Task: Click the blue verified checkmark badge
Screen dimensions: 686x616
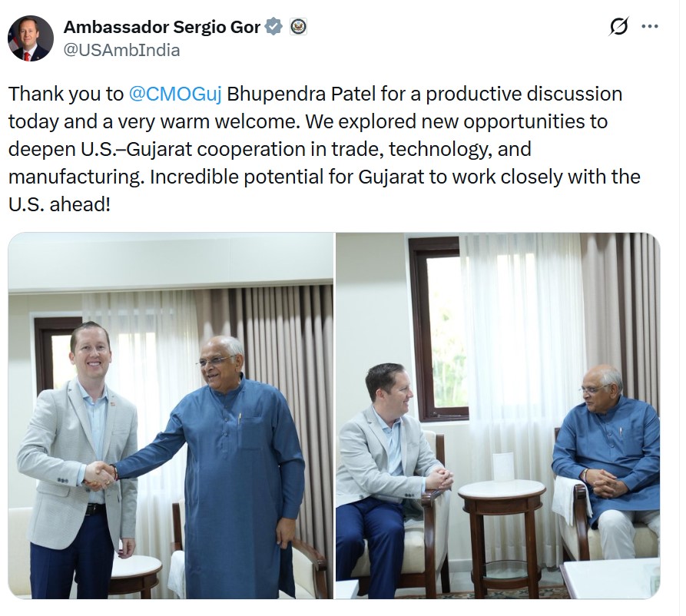Action: coord(274,27)
